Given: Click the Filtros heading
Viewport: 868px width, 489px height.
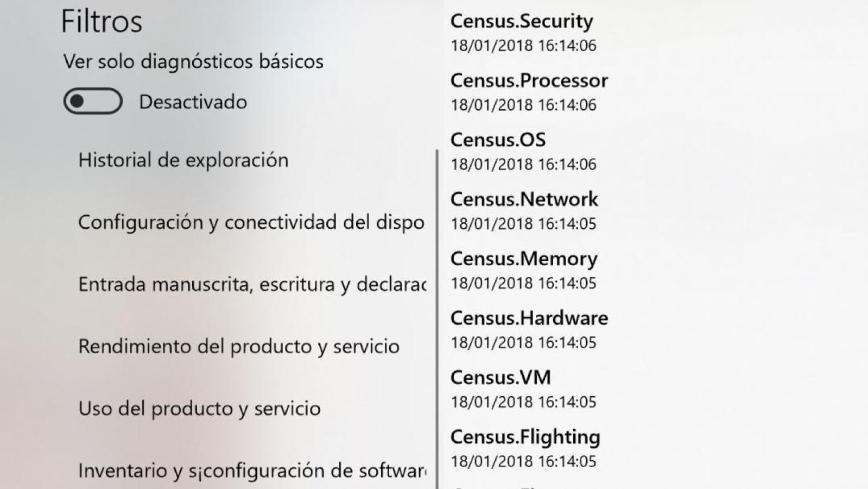Looking at the screenshot, I should pos(102,22).
